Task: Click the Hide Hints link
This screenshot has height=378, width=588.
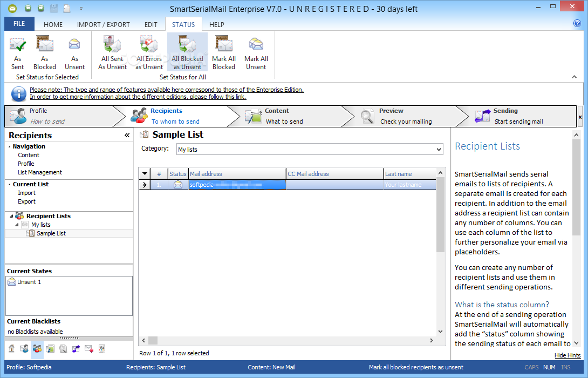Action: point(568,355)
